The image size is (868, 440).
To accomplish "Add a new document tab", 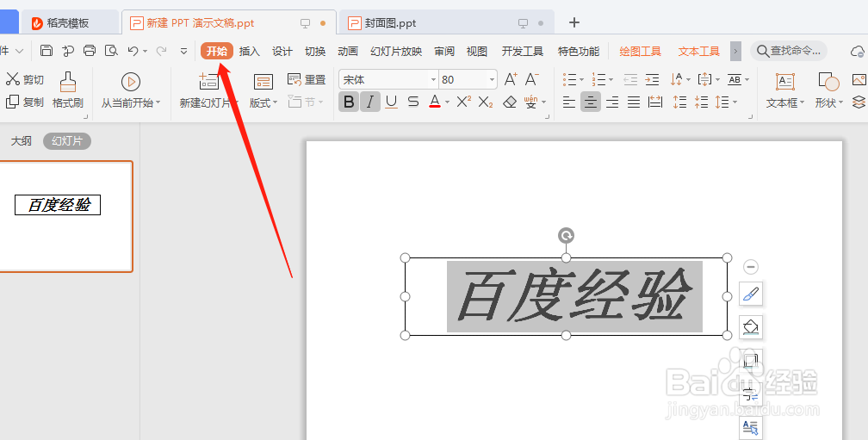I will tap(574, 22).
